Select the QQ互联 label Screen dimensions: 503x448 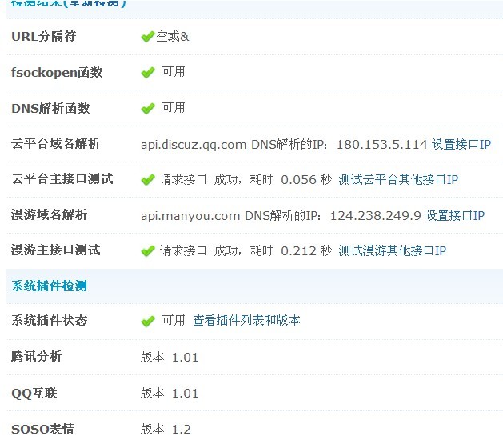(x=34, y=393)
